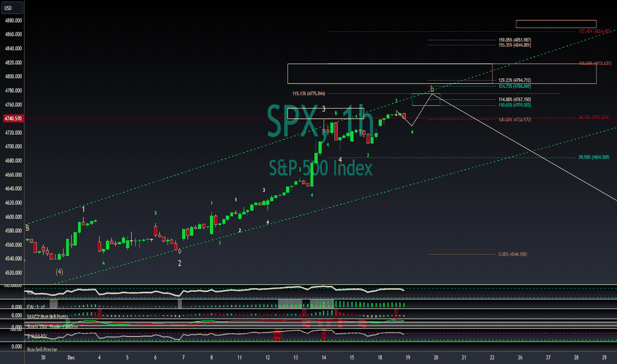Click Fibonacci label 115.13% (4775.844)
The image size is (617, 364).
tap(309, 94)
